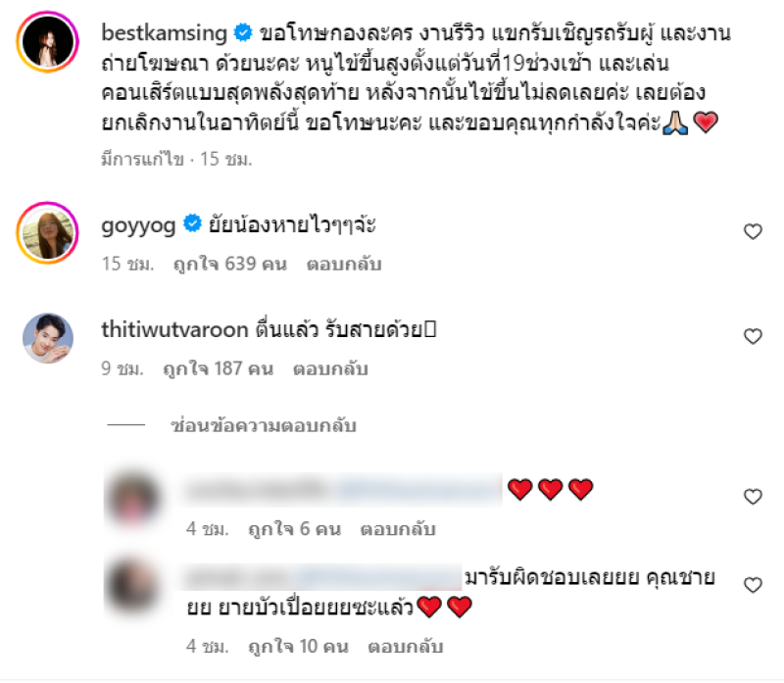Reply to the three-hearts comment
Screen dimensions: 784x683
(398, 528)
